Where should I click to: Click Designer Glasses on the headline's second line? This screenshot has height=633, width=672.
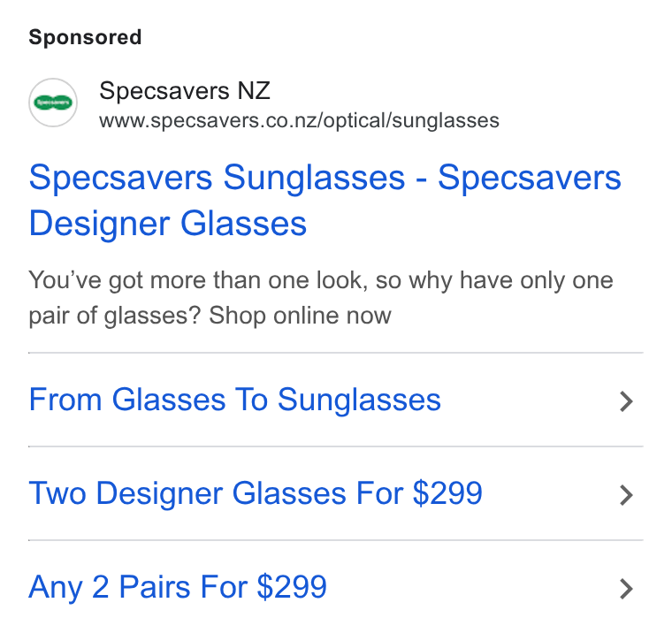click(168, 224)
